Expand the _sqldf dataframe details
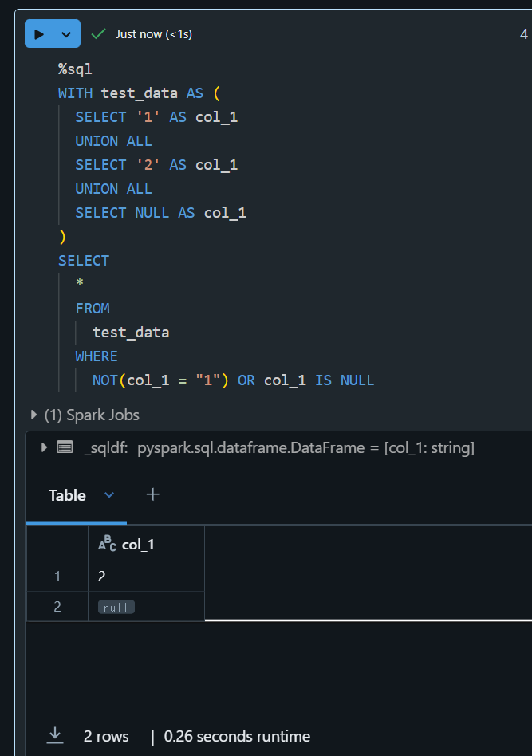The image size is (532, 756). (44, 447)
